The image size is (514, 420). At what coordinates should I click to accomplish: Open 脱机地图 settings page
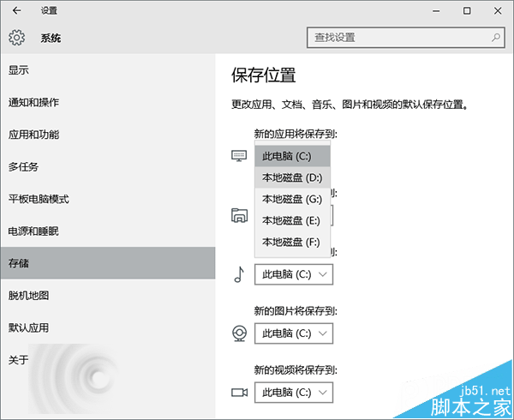tap(108, 296)
